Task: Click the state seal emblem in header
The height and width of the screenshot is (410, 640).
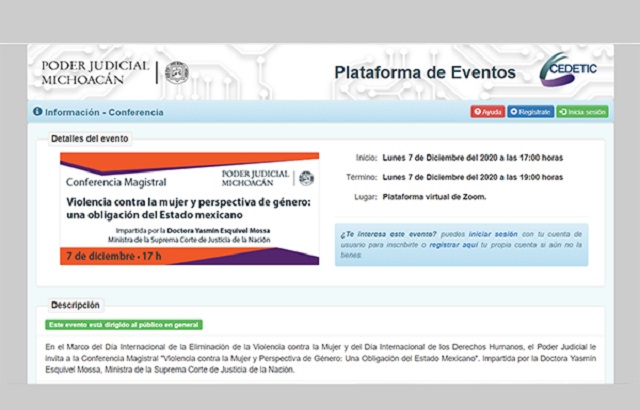Action: click(177, 72)
